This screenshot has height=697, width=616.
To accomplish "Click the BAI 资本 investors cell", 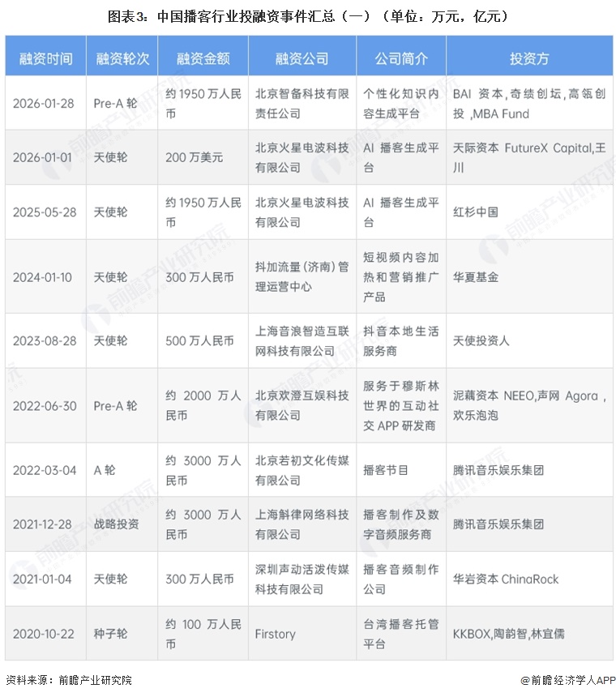I will pos(529,104).
